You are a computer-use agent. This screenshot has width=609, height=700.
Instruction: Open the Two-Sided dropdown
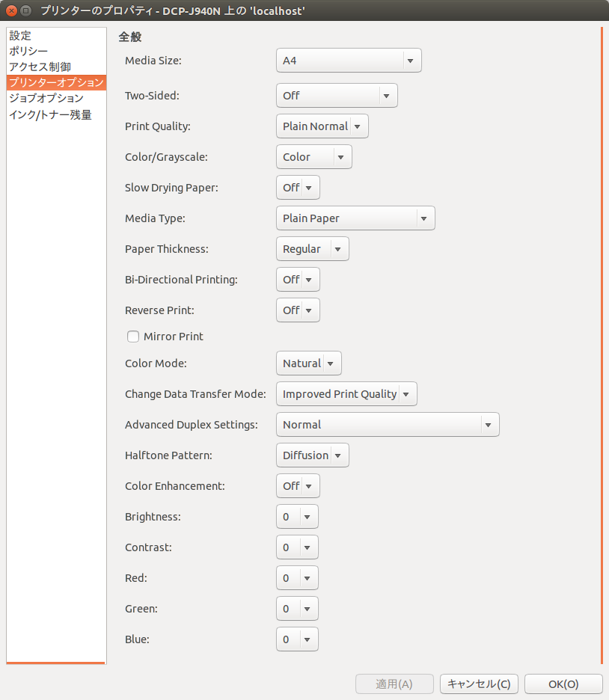(337, 96)
